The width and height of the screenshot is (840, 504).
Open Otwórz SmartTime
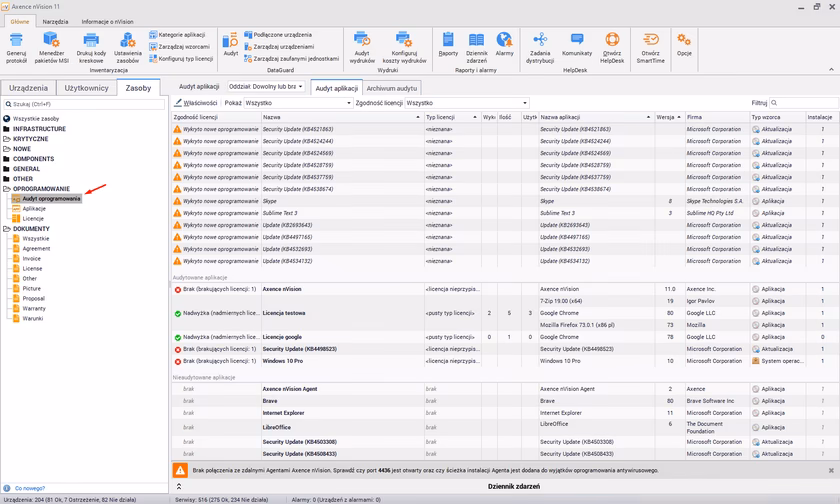650,41
